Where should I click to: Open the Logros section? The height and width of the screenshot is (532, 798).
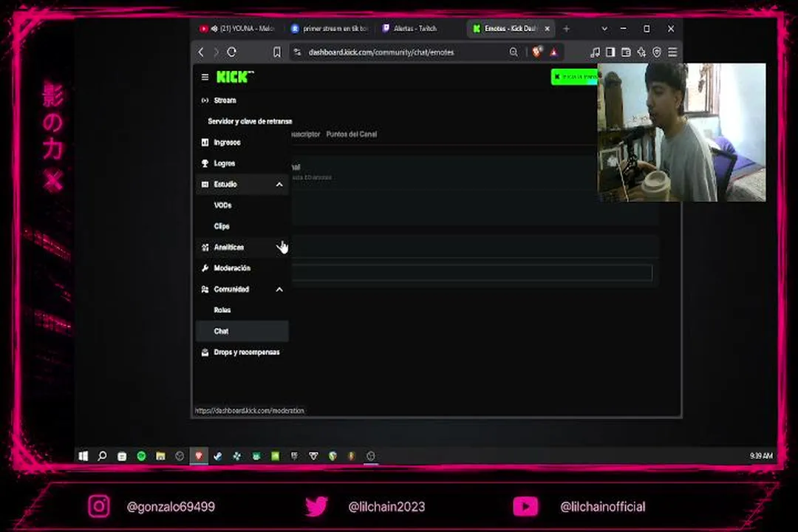point(225,163)
